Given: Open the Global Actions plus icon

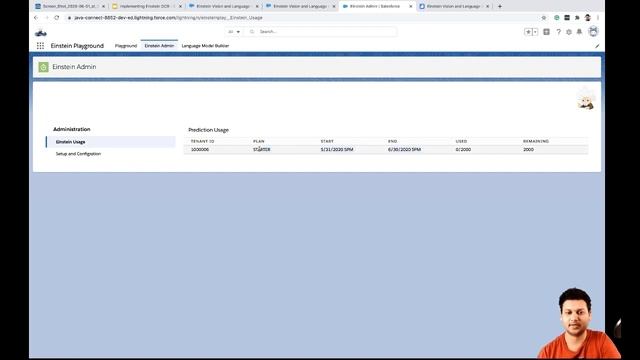Looking at the screenshot, I should [x=546, y=31].
